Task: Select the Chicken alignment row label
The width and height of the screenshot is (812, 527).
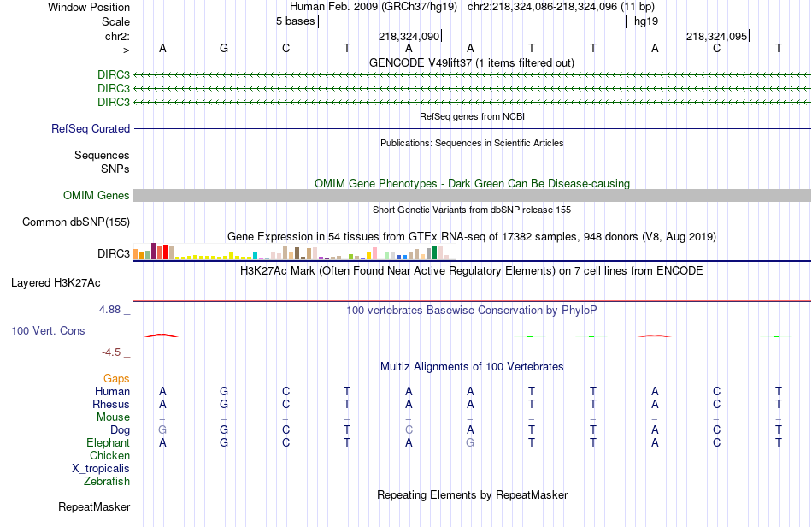Action: [x=109, y=455]
